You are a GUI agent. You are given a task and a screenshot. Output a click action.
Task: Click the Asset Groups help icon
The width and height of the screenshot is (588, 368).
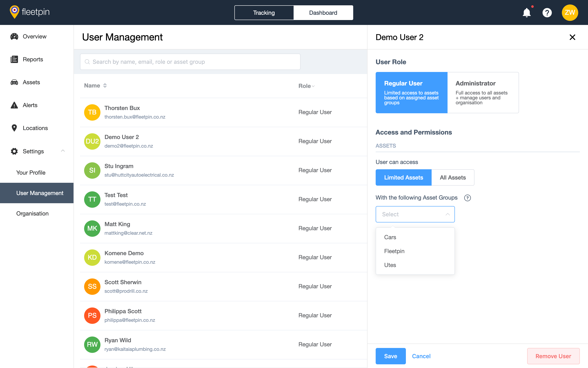click(467, 198)
